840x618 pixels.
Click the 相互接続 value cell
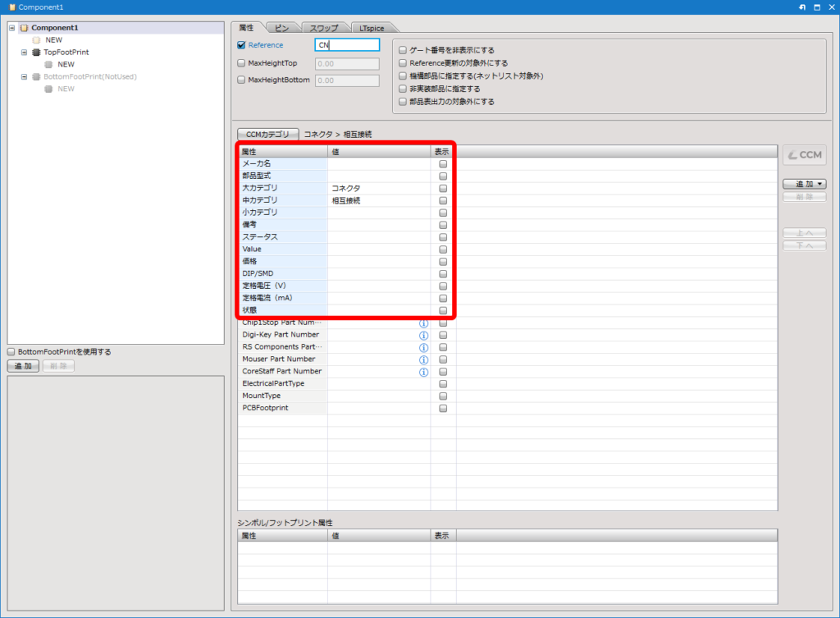(x=379, y=200)
